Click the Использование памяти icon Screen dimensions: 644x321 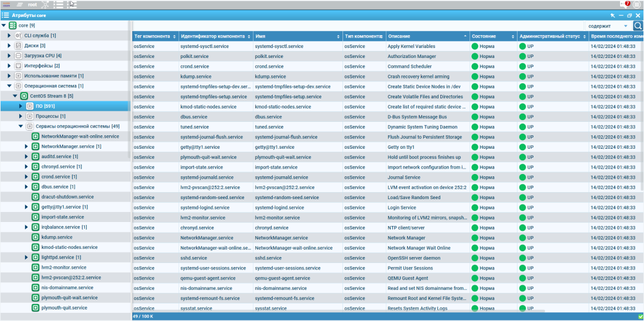[x=18, y=76]
